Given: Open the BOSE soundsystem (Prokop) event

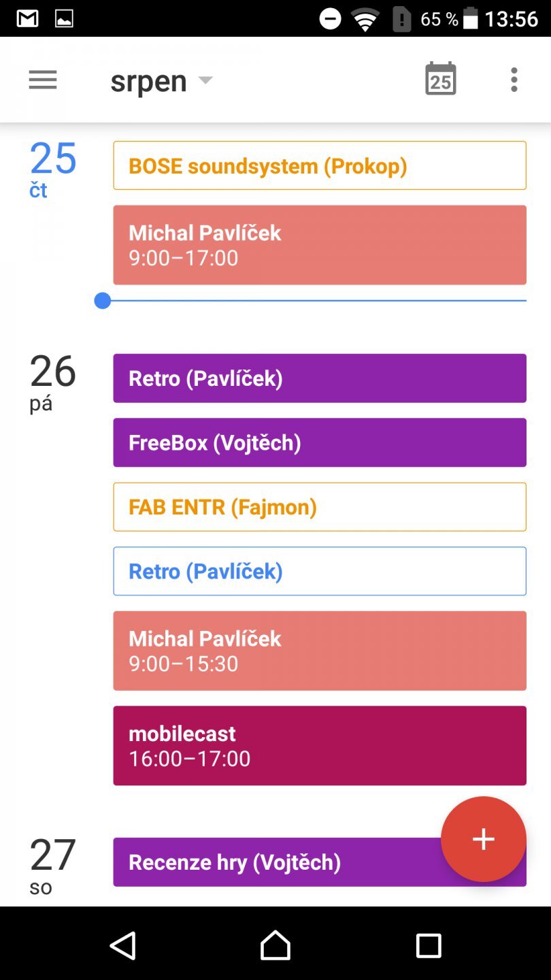Looking at the screenshot, I should [320, 165].
